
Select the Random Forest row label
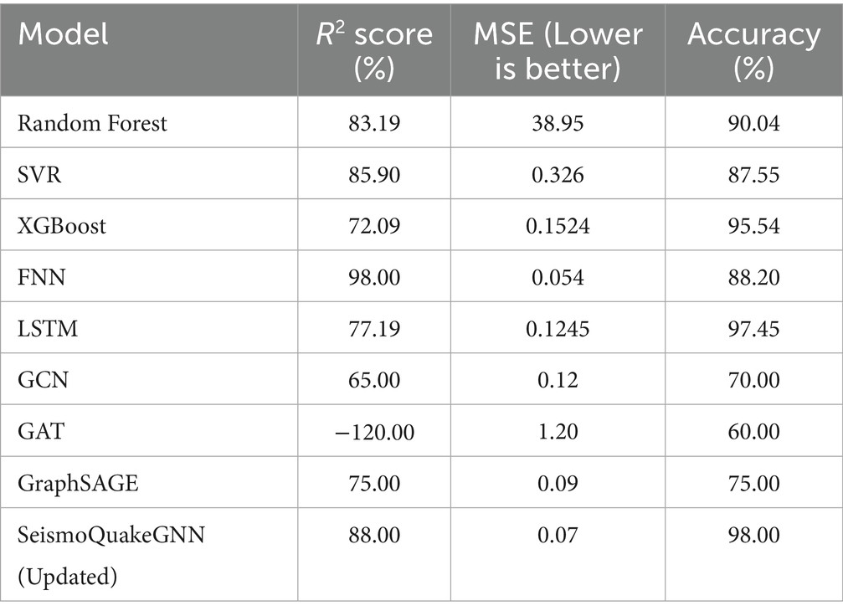pos(93,123)
